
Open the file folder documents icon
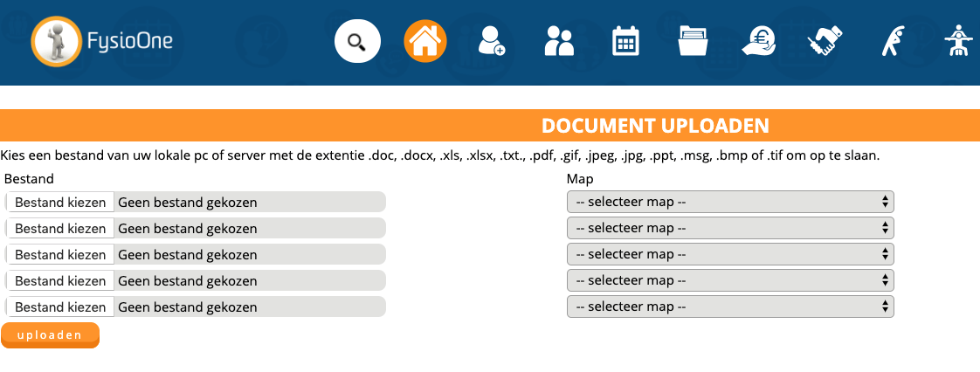pos(694,42)
